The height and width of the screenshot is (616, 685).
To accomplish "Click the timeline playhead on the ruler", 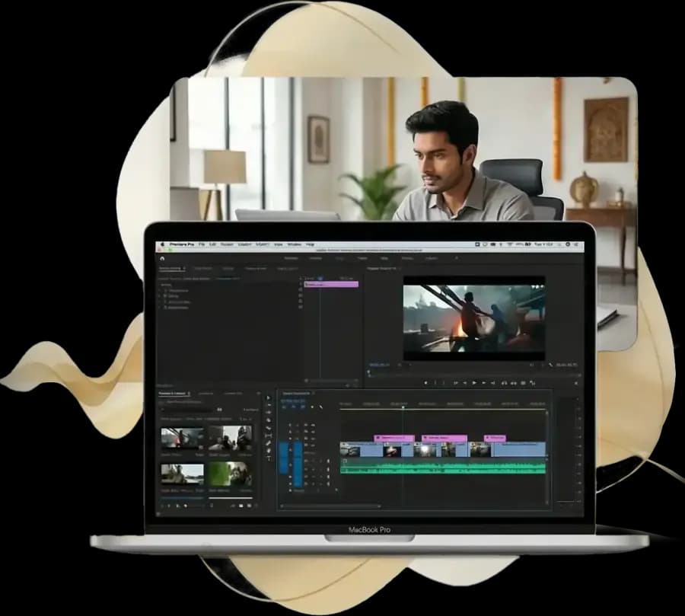I will [403, 407].
